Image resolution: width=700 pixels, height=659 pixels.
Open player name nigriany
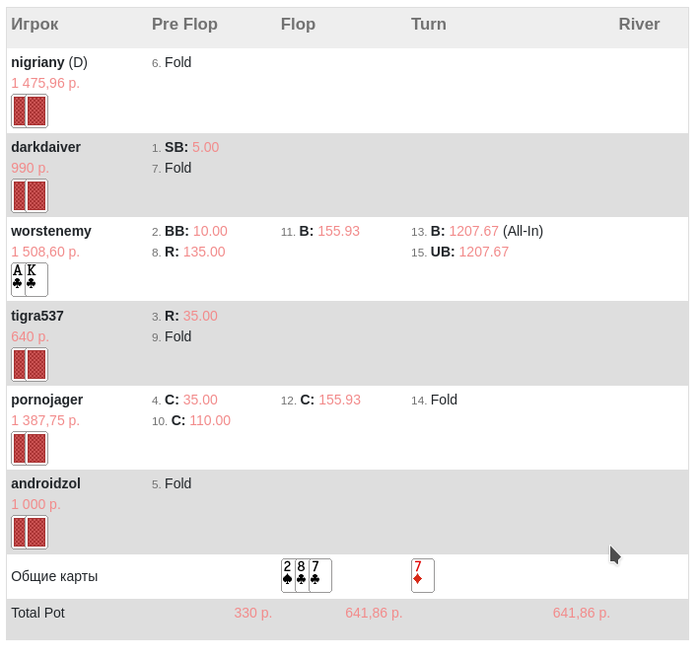pos(38,62)
